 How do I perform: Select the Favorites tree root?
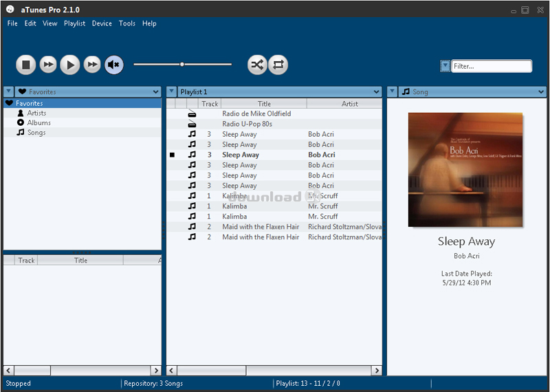[x=82, y=103]
